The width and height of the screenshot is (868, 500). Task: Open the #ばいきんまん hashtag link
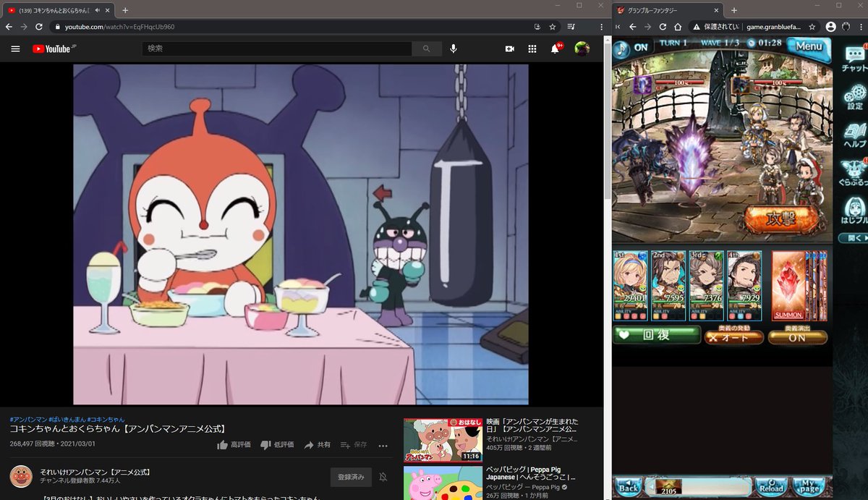pos(67,419)
